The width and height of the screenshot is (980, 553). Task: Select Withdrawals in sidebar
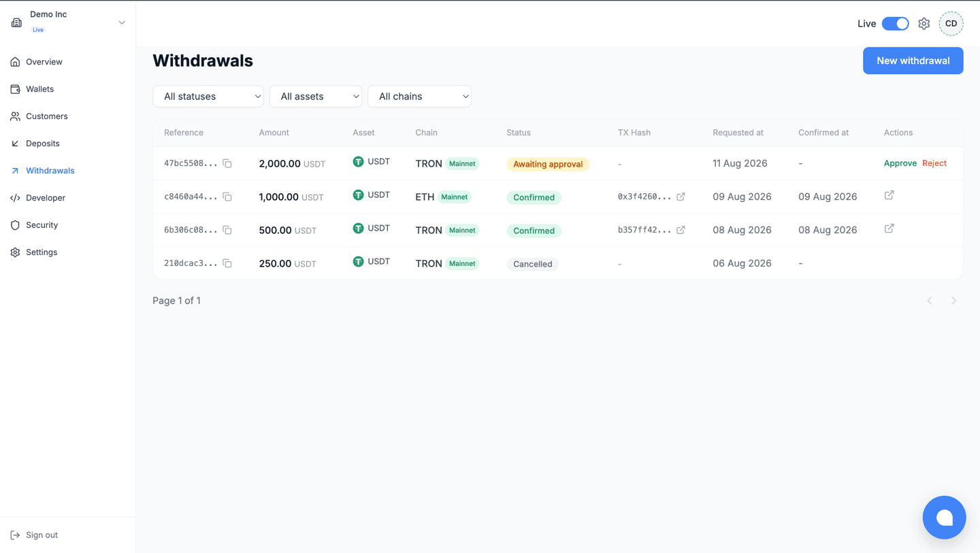click(50, 171)
